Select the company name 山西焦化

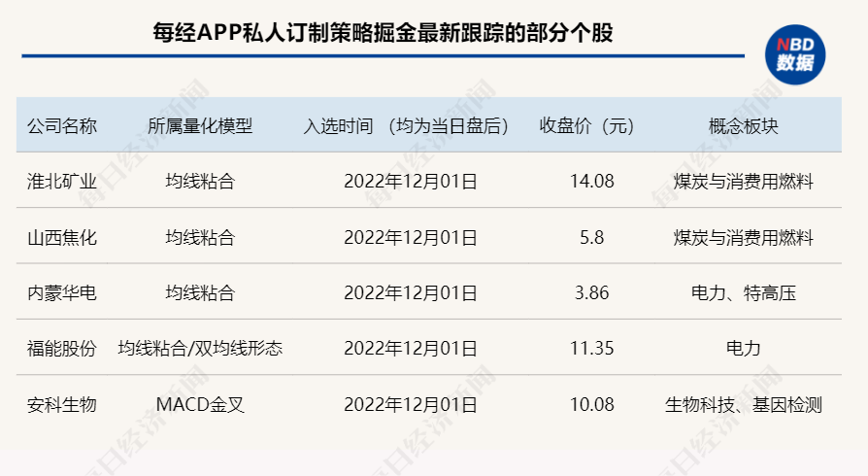point(62,237)
